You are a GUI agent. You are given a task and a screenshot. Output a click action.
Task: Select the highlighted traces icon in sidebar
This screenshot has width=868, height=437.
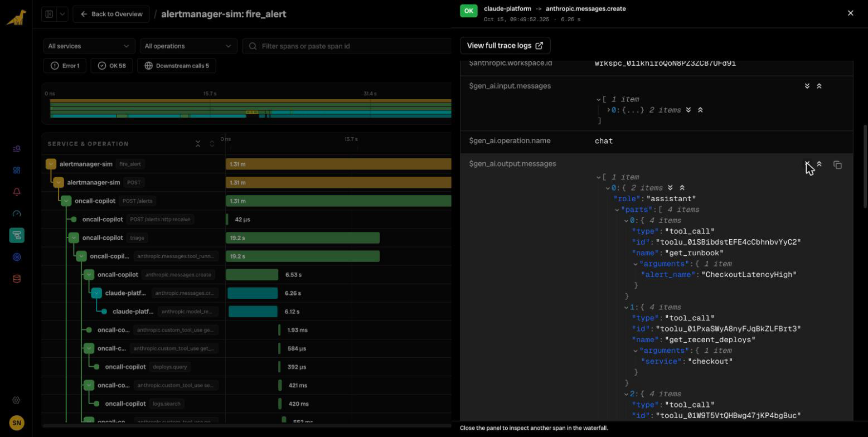17,236
